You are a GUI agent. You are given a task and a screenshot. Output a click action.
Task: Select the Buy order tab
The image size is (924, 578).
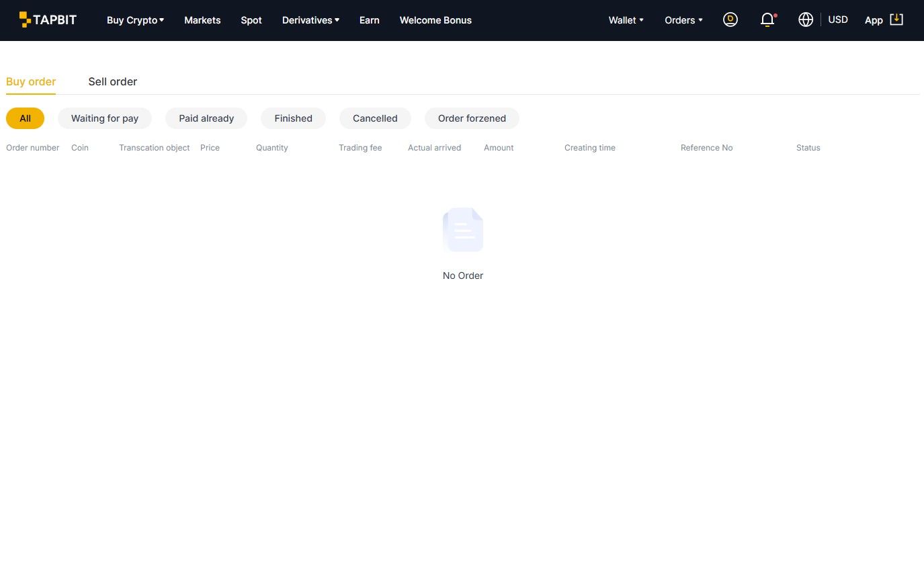[x=31, y=81]
